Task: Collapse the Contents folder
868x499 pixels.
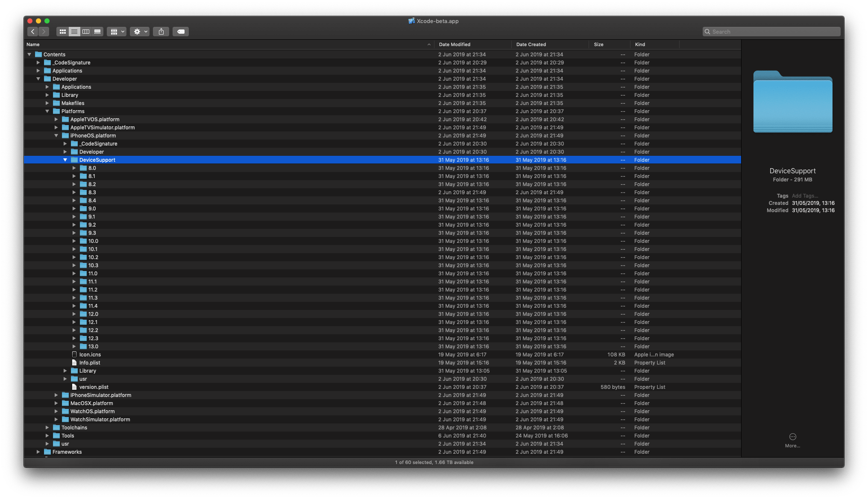Action: pyautogui.click(x=29, y=55)
